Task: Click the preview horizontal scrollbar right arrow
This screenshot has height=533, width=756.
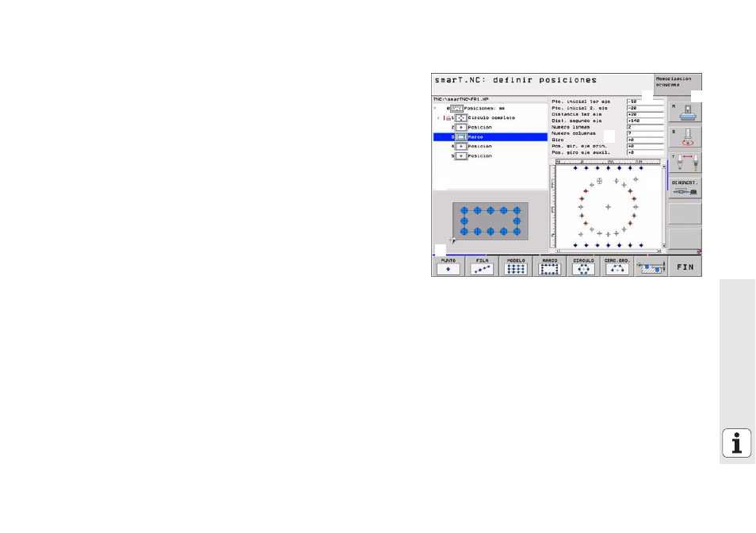Action: (659, 251)
